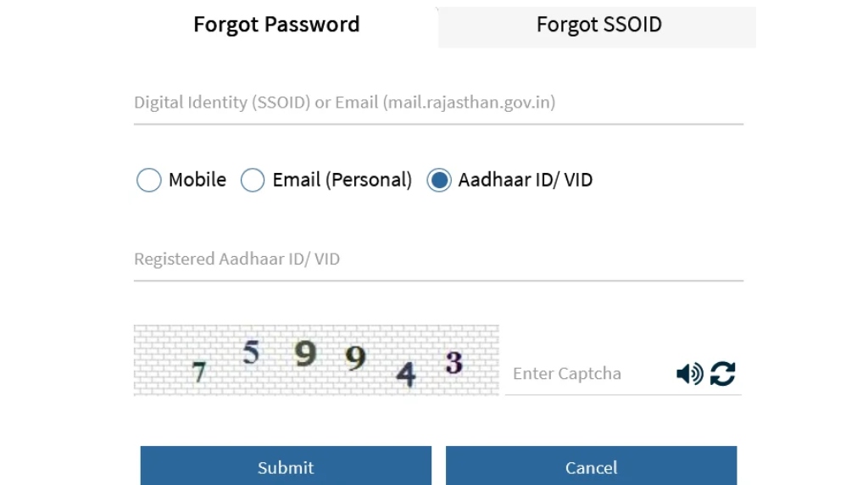The width and height of the screenshot is (868, 485).
Task: Switch to the Forgot SSOID tab
Action: 598,25
